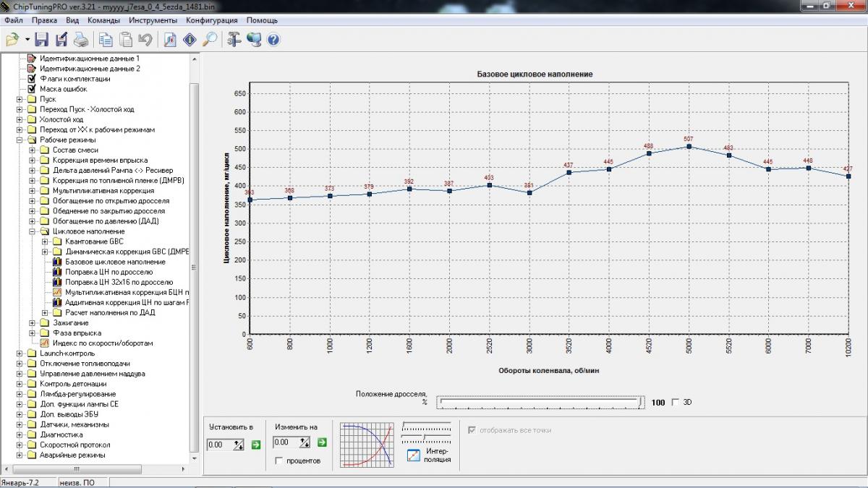Click the computer connection toolbar icon
Screen dimensions: 868x488
click(253, 39)
